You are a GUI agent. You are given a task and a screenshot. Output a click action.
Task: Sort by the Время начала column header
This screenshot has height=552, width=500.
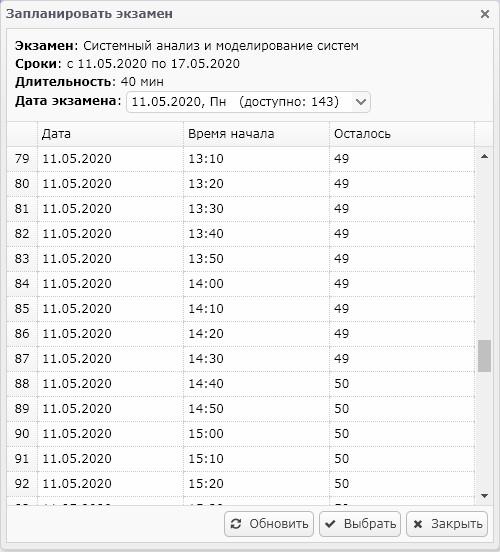tap(256, 134)
